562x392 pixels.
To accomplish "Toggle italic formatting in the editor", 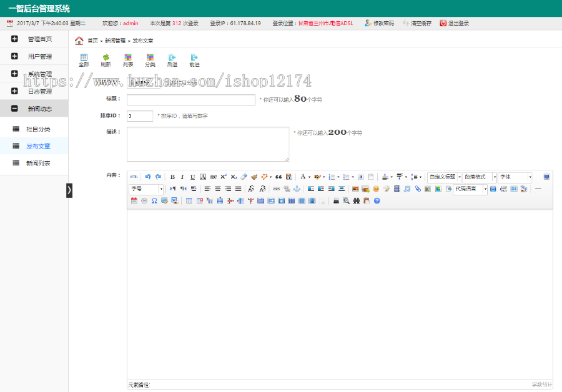I will (x=182, y=177).
